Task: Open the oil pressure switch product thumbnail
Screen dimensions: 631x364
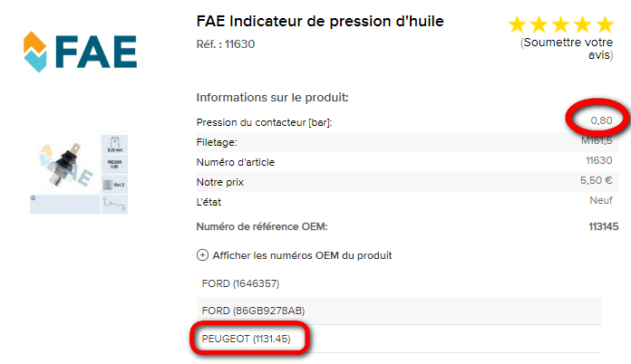Action: click(x=63, y=163)
